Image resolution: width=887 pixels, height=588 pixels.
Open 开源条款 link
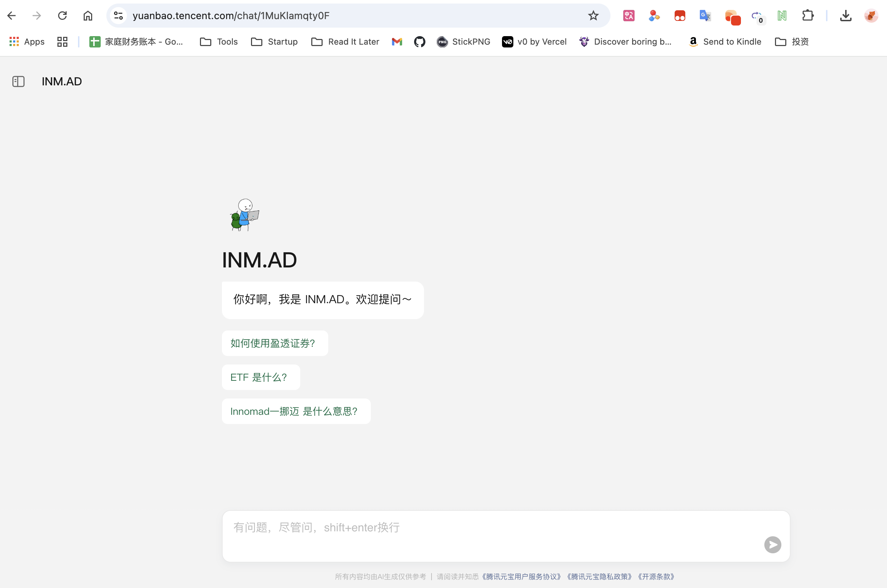(656, 576)
